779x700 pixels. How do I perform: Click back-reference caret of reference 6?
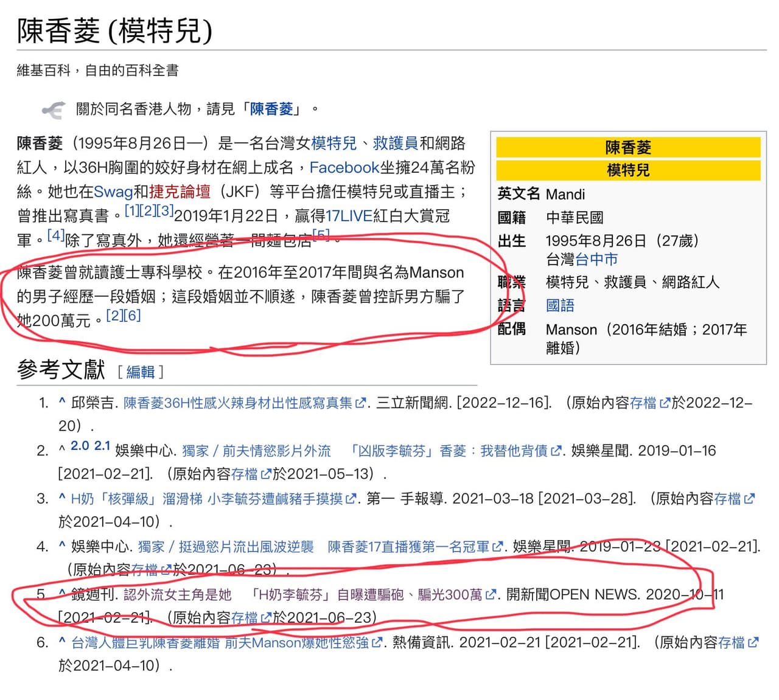(x=62, y=642)
